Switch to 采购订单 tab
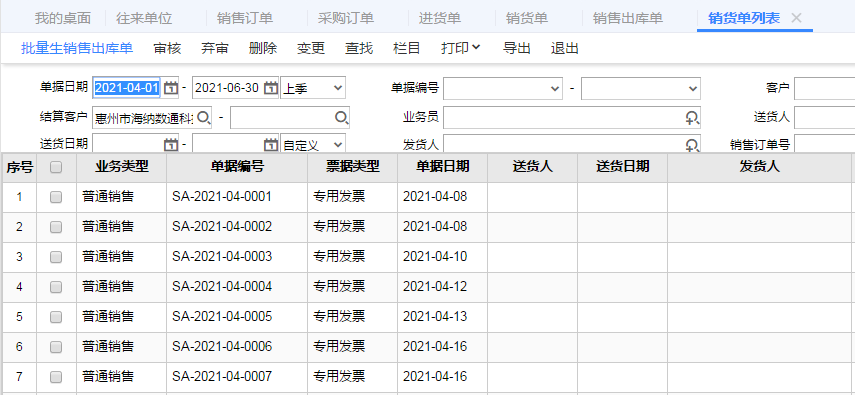Screen dimensions: 855x395 tap(346, 18)
